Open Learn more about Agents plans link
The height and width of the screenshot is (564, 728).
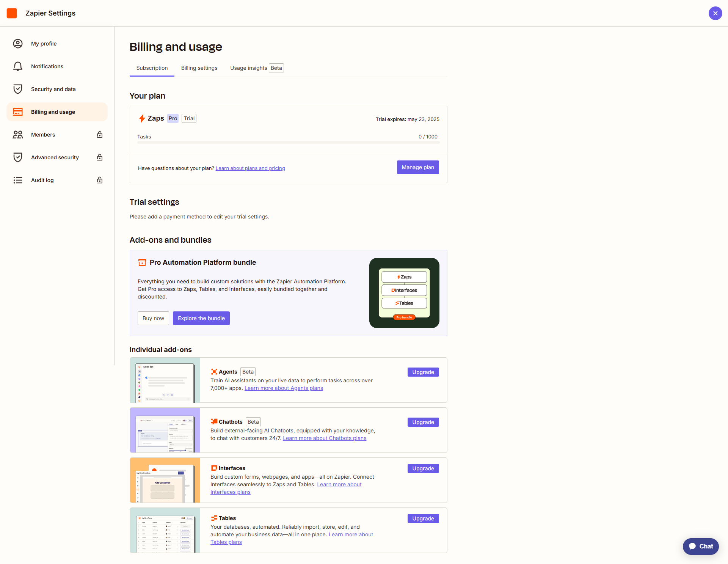click(284, 388)
